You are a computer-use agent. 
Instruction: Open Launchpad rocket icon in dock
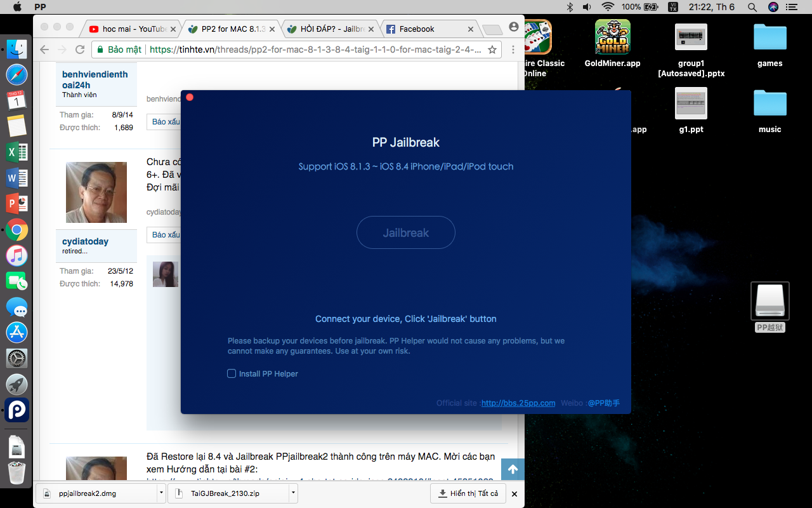tap(16, 384)
